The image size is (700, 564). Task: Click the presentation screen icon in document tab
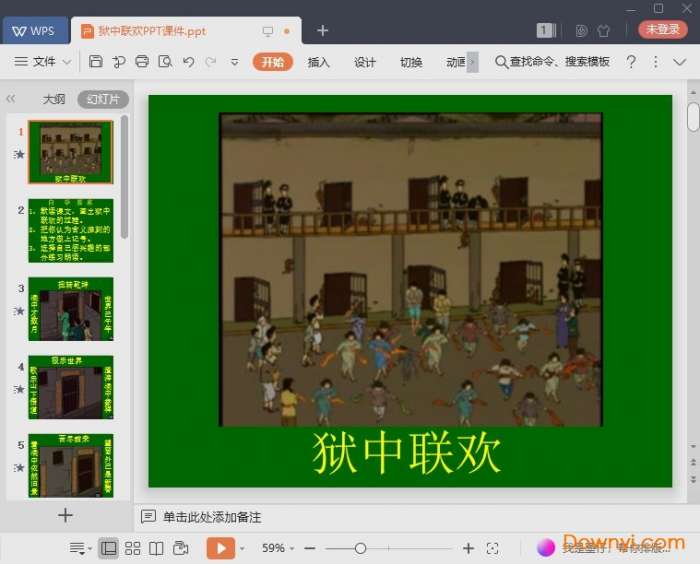[x=268, y=31]
